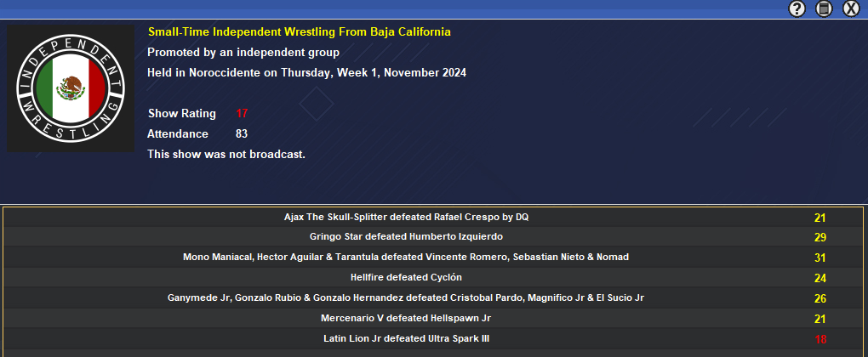Click the Attendance figure 83

tap(242, 134)
